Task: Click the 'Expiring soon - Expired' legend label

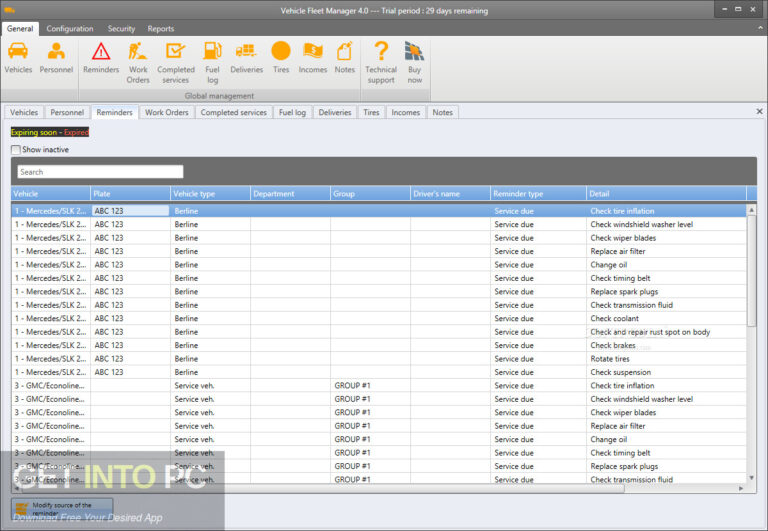Action: click(50, 132)
